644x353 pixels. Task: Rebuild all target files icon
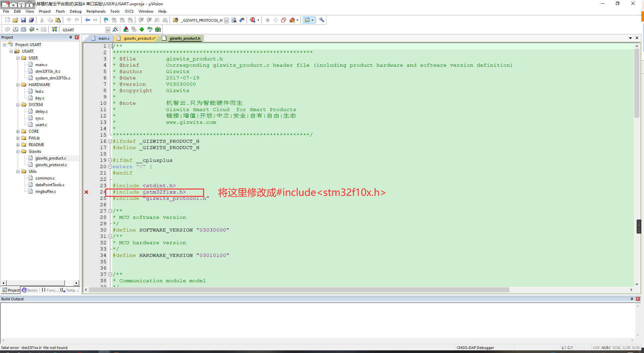click(23, 29)
